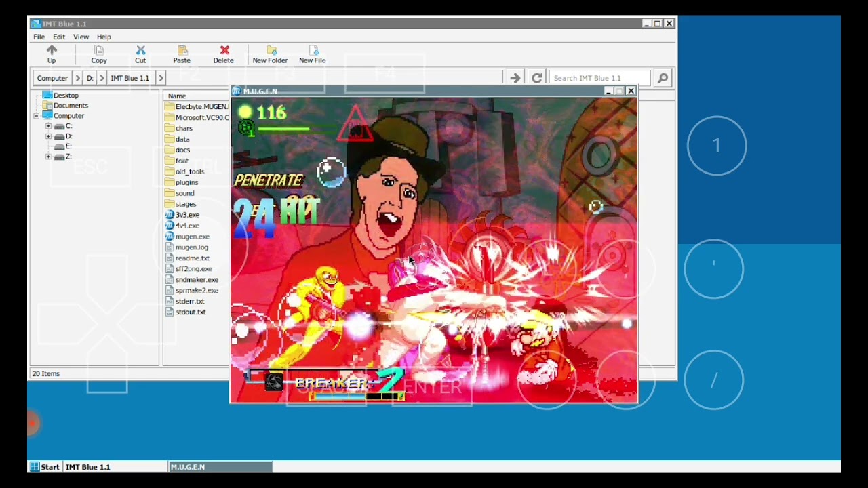Image resolution: width=868 pixels, height=488 pixels.
Task: Open breadcrumb chevron after IMT Blue 1.1
Action: click(x=161, y=78)
